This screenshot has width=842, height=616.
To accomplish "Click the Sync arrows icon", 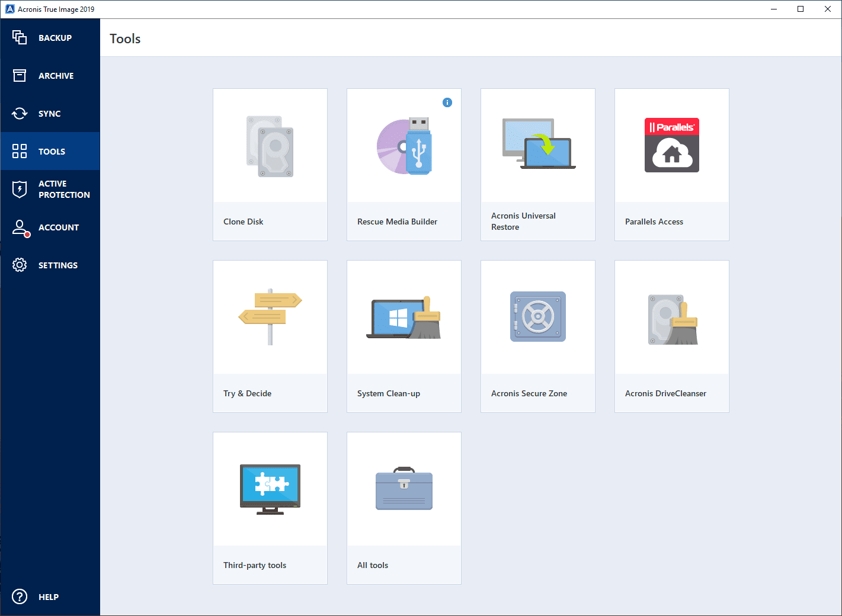I will [x=20, y=113].
